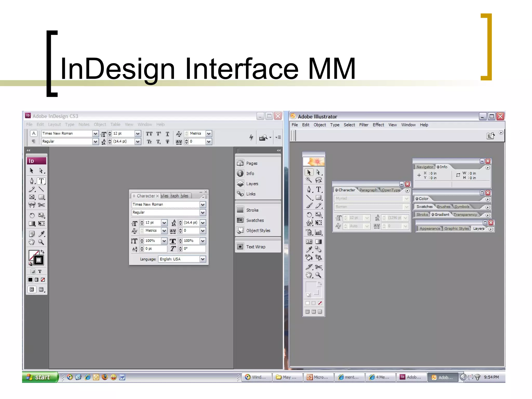Open Illustrator Effect menu

(x=378, y=125)
